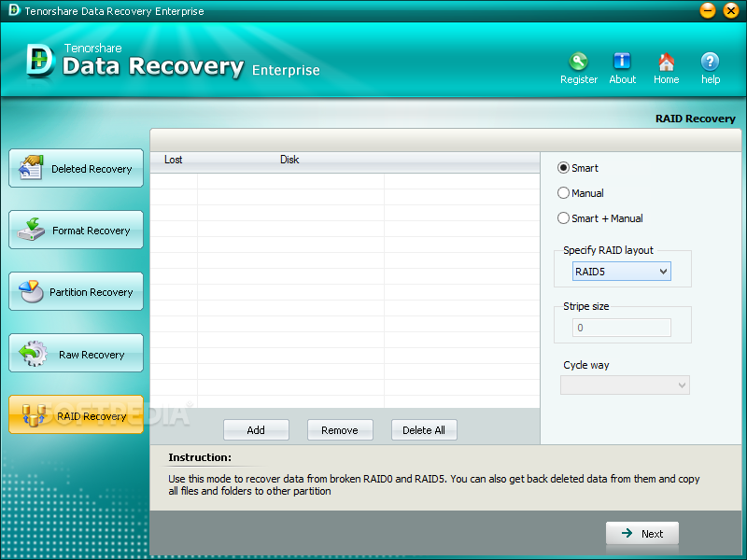
Task: Select the Smart + Manual radio option
Action: tap(563, 218)
